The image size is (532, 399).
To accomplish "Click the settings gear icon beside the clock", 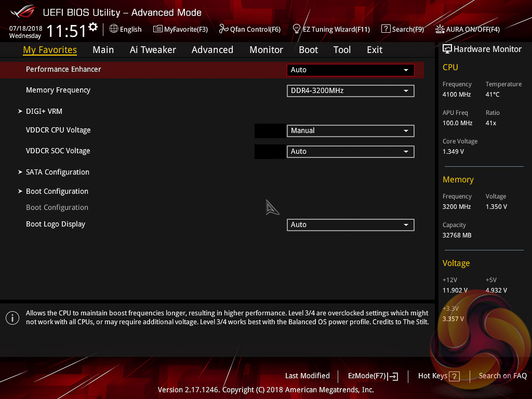I will (x=93, y=26).
